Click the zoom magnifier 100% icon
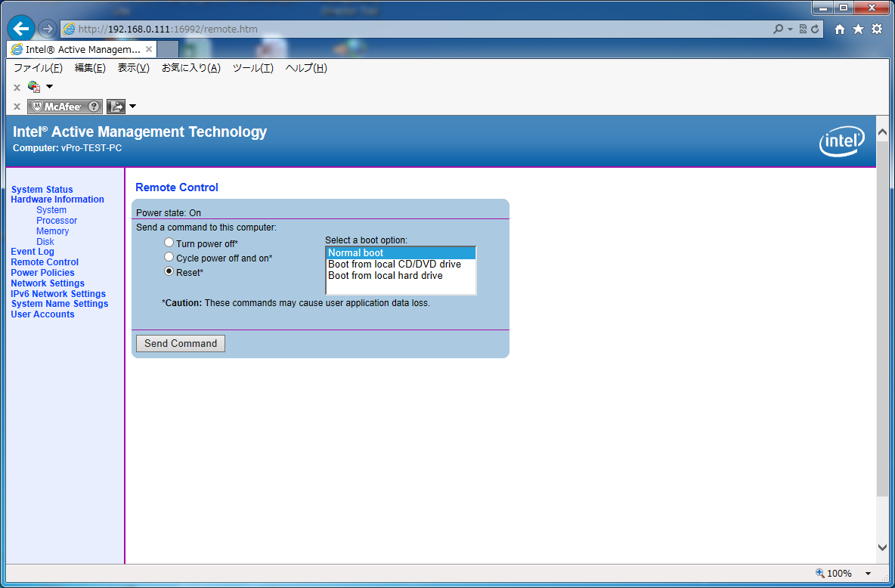The height and width of the screenshot is (588, 895). coord(820,573)
